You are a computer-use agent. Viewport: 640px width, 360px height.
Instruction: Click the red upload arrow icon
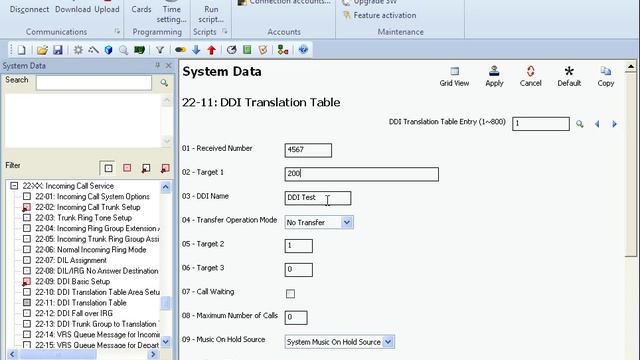tap(211, 50)
